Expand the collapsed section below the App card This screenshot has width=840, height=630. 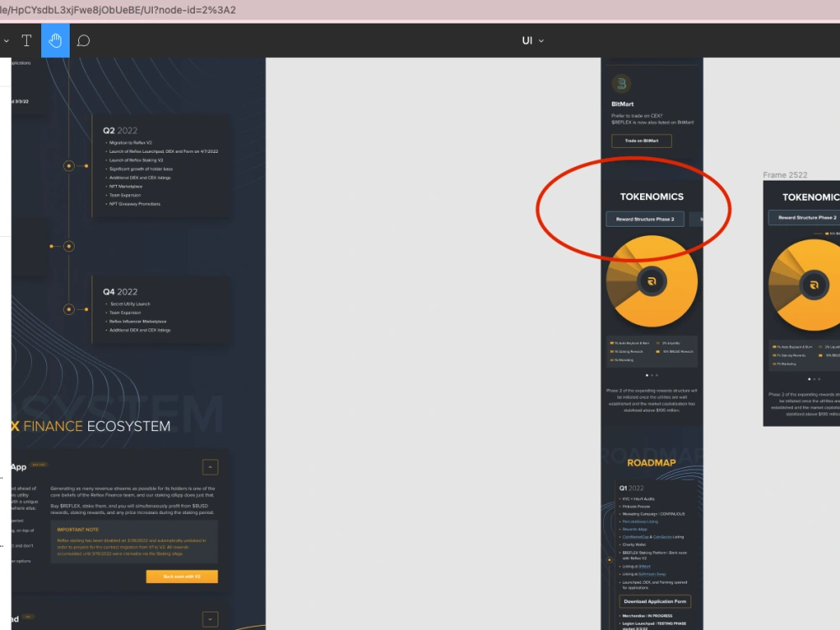coord(210,619)
